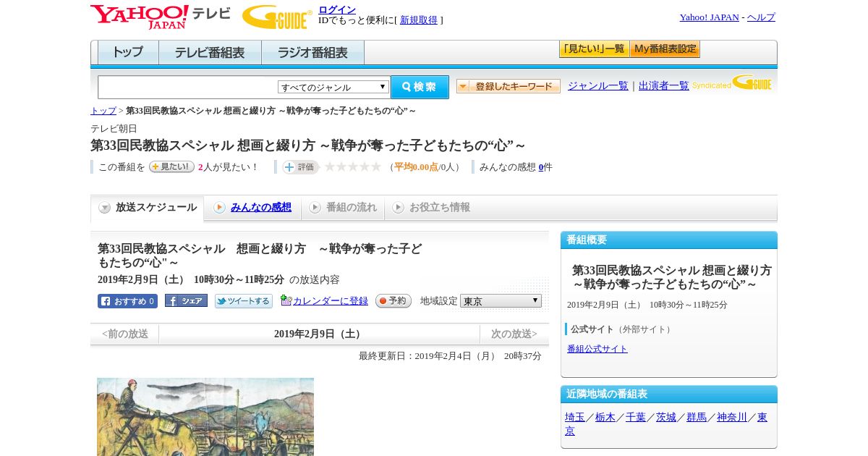
Task: Click the 近隣地域の番組表 panel header
Action: [669, 394]
